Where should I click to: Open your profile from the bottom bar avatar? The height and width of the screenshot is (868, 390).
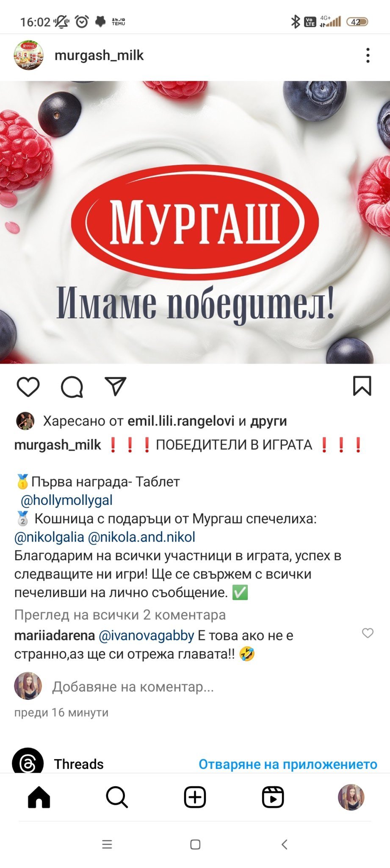click(x=351, y=797)
